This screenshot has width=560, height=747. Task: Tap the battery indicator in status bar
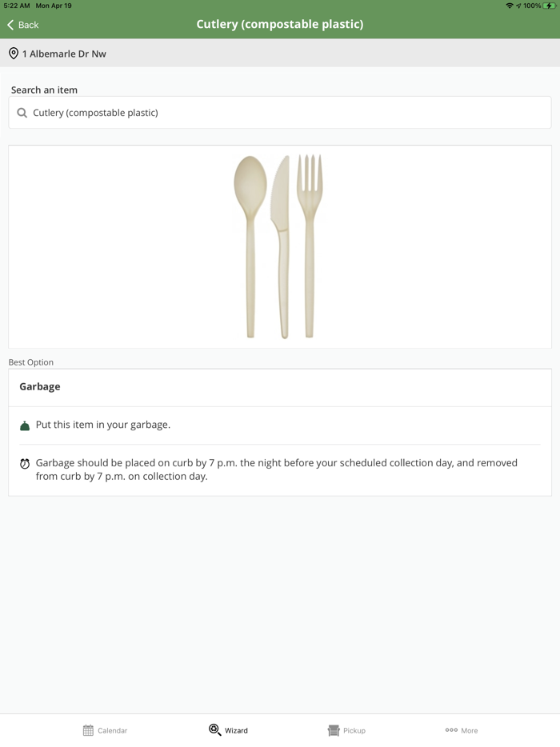click(550, 6)
